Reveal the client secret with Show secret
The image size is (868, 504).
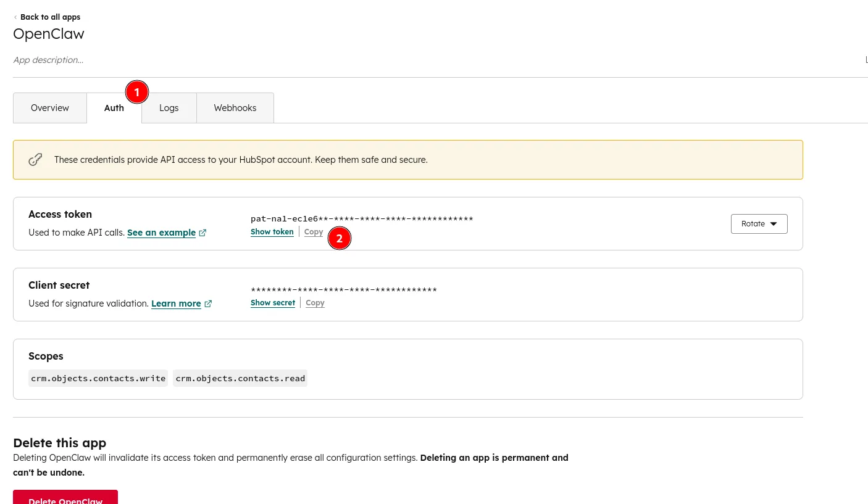(273, 303)
